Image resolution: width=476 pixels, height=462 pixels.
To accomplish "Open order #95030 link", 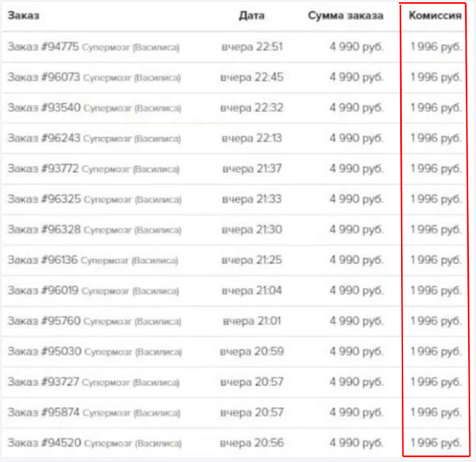I will pos(44,352).
